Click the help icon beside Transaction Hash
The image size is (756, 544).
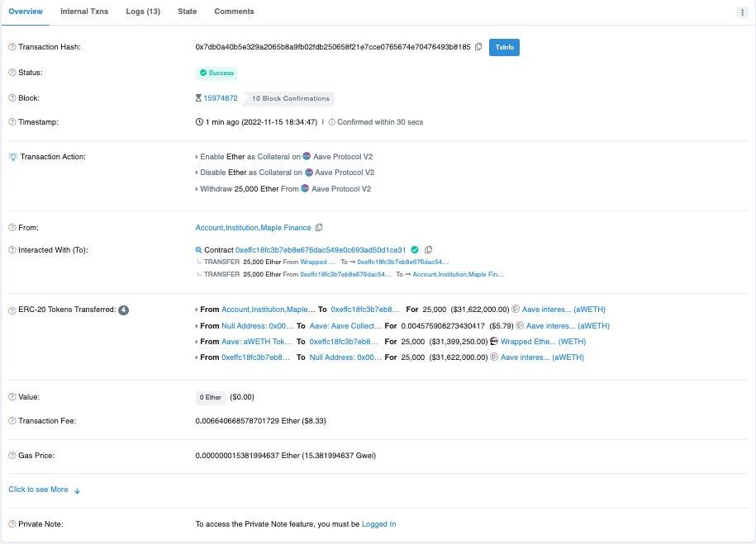tap(12, 47)
